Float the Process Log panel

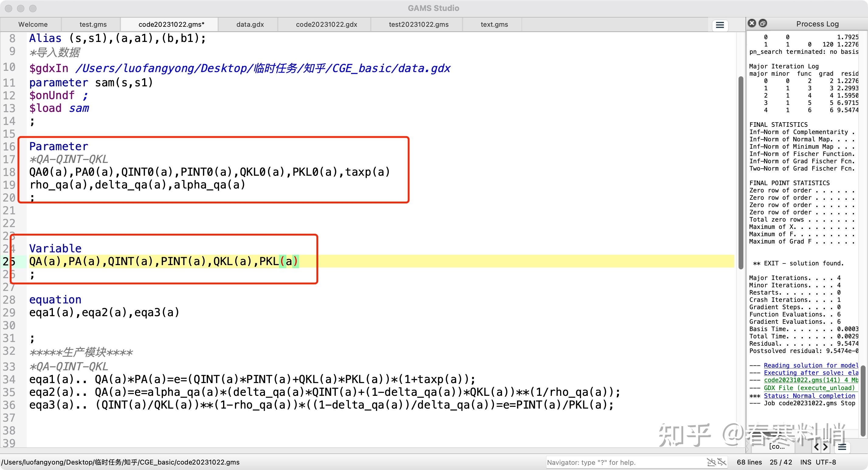763,23
